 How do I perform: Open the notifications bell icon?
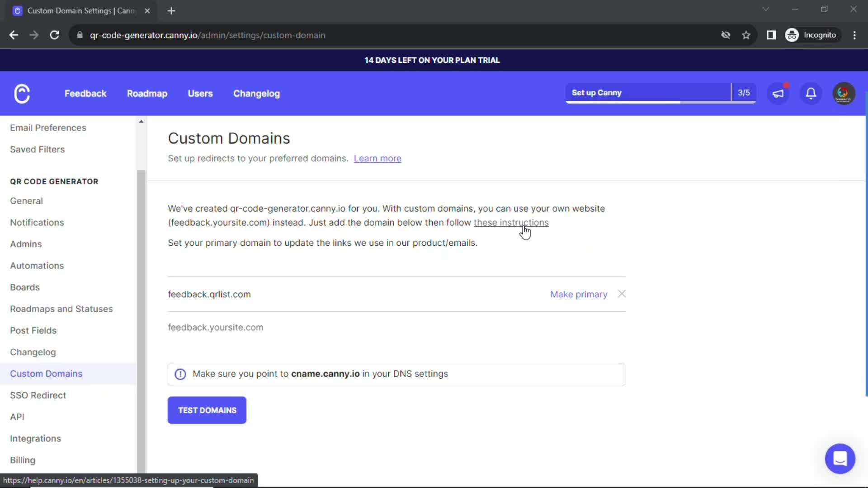click(811, 94)
